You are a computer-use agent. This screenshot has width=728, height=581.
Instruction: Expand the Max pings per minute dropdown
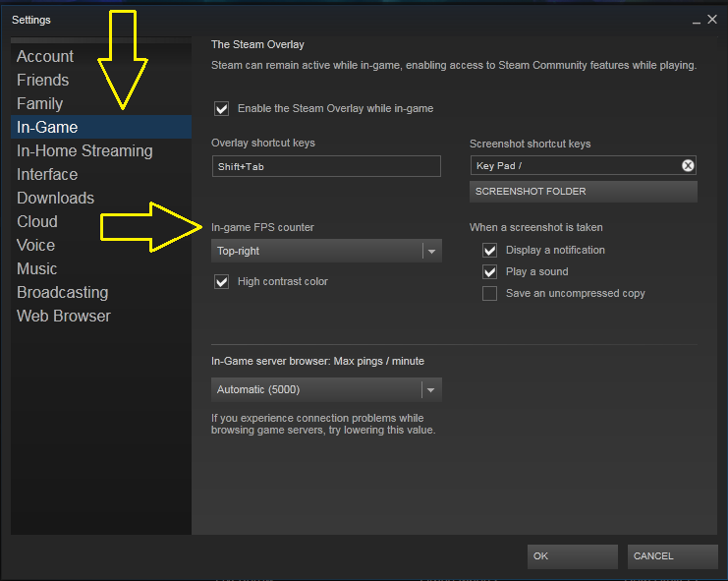pos(326,390)
